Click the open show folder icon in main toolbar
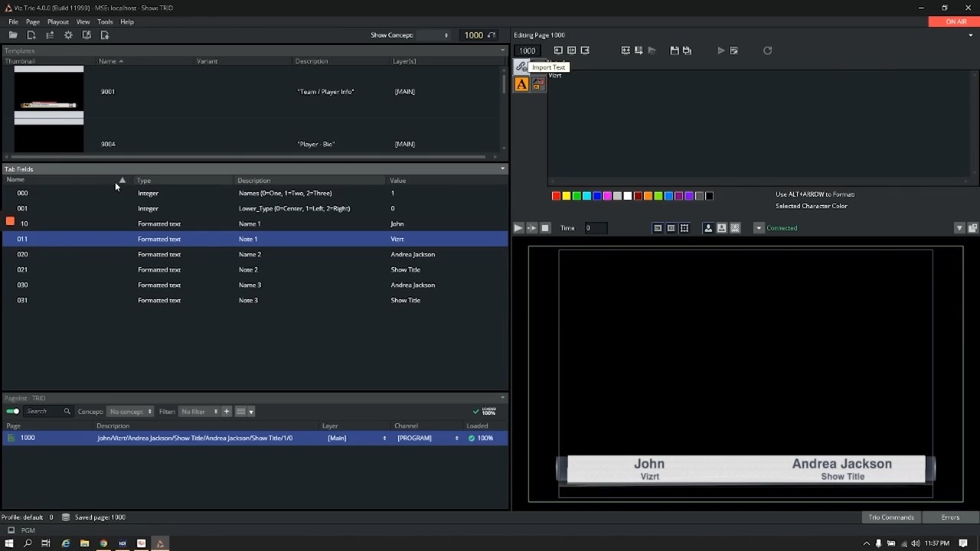 click(13, 35)
